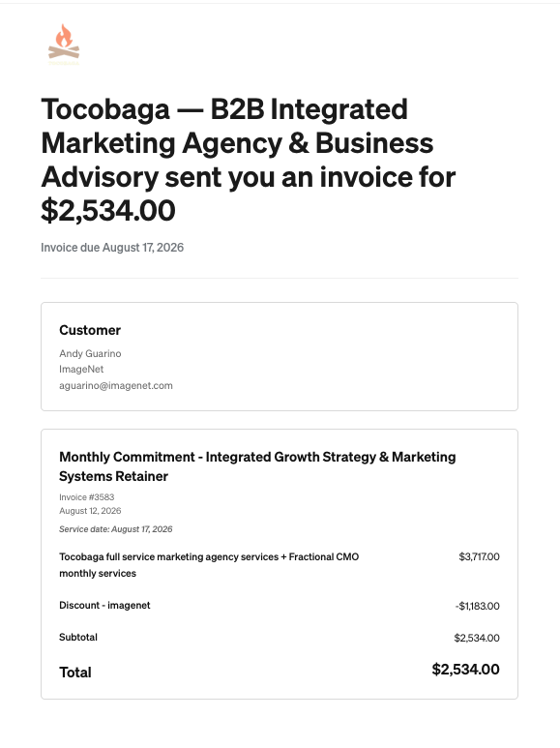Click the invoice due date August 17, 2026

(x=112, y=248)
